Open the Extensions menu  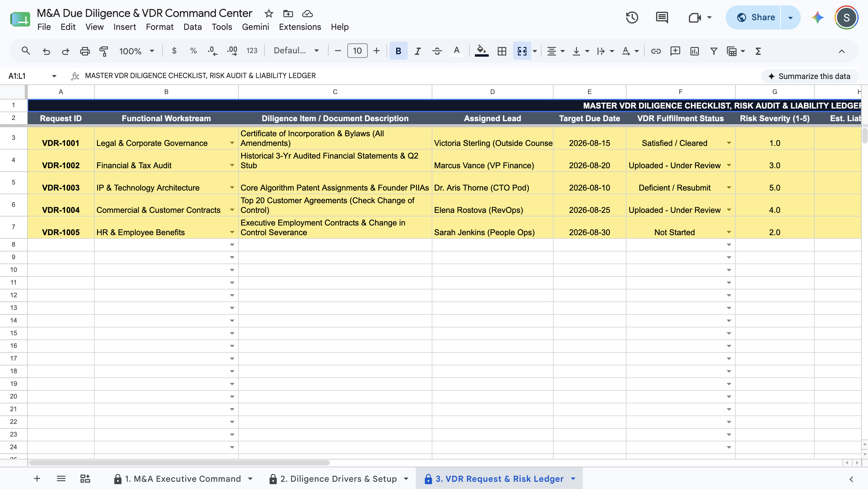click(x=300, y=27)
